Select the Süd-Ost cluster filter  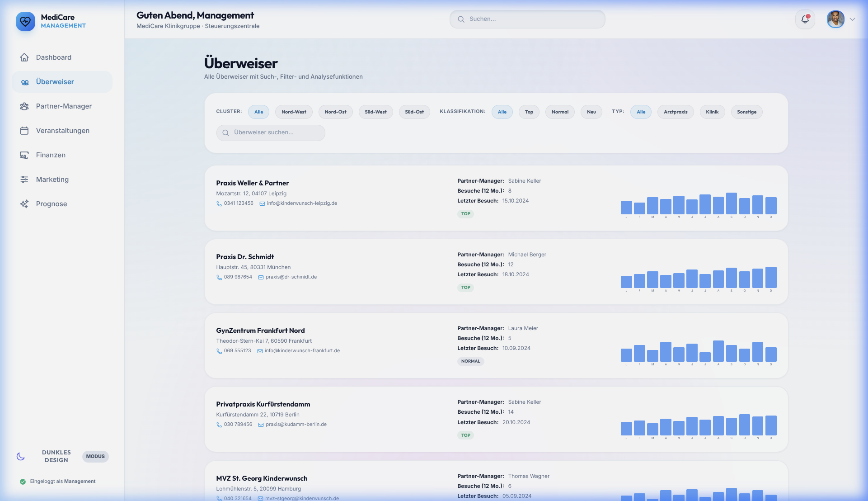(x=414, y=112)
